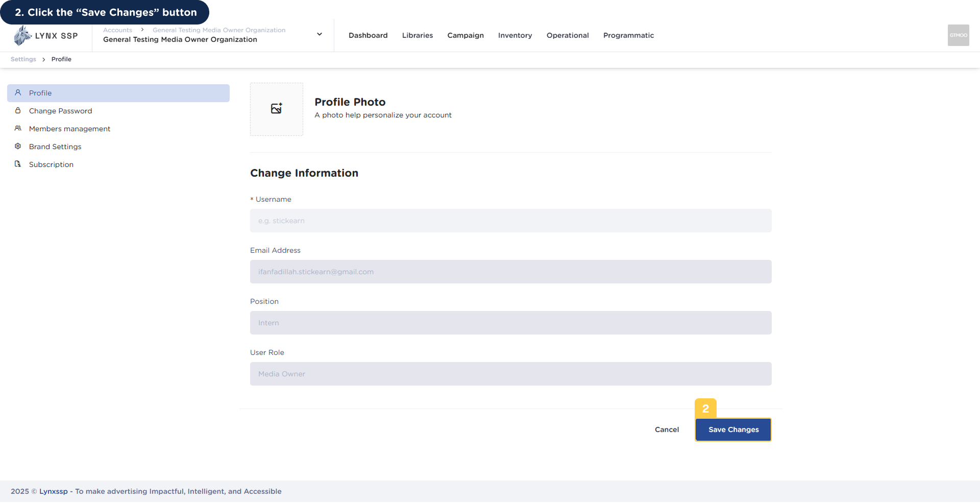Click the Brand Settings gear icon

click(x=18, y=147)
